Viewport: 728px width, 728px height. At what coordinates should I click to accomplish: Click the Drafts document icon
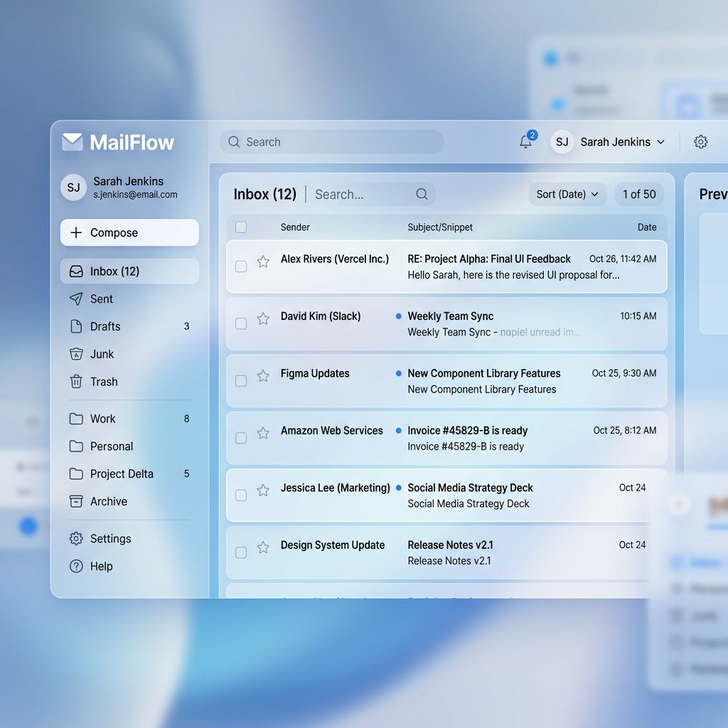(76, 326)
